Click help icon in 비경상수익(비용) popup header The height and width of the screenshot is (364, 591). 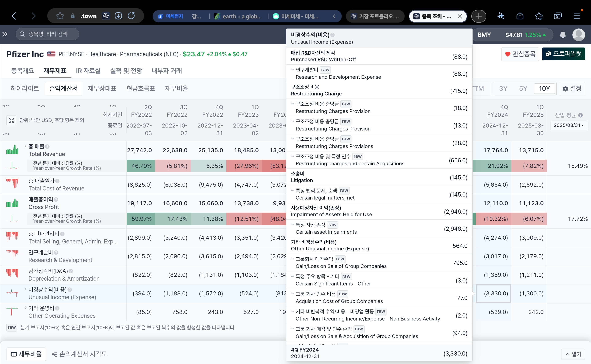tap(333, 35)
